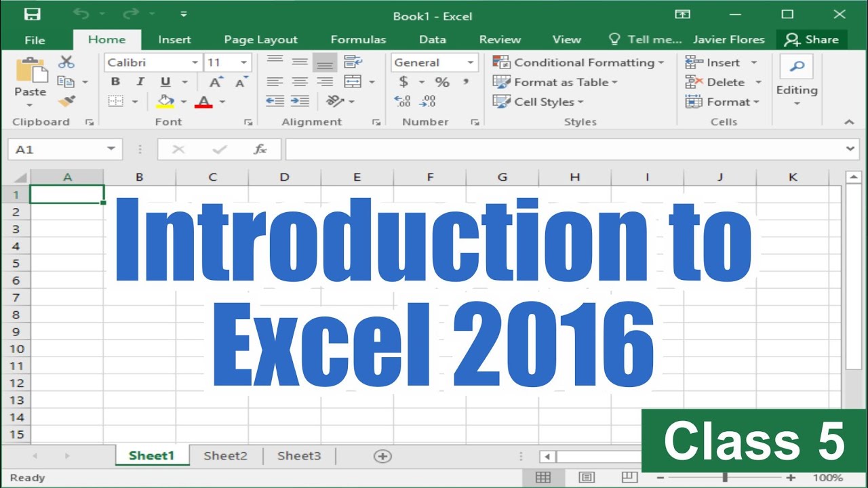Select the Format Painter brush
This screenshot has width=868, height=488.
66,102
